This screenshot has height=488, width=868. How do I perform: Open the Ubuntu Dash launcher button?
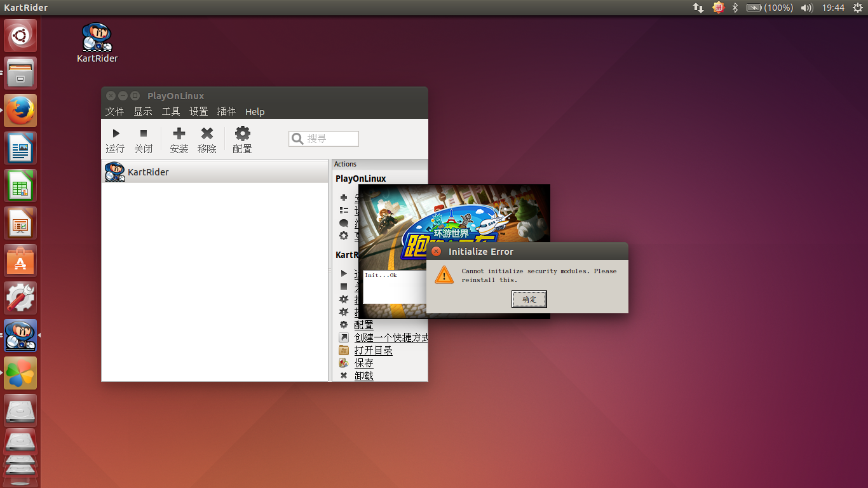(20, 36)
